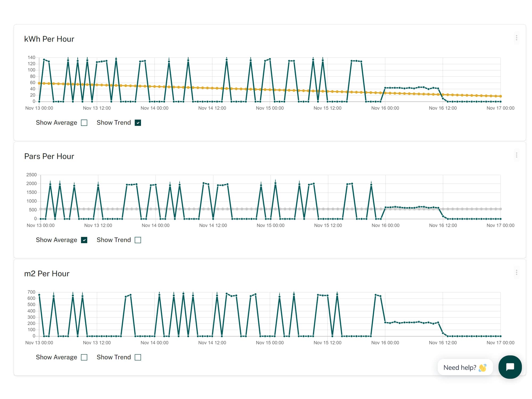The width and height of the screenshot is (532, 399).
Task: Click the Nov 16 00:00 label in kWh chart
Action: [x=385, y=108]
